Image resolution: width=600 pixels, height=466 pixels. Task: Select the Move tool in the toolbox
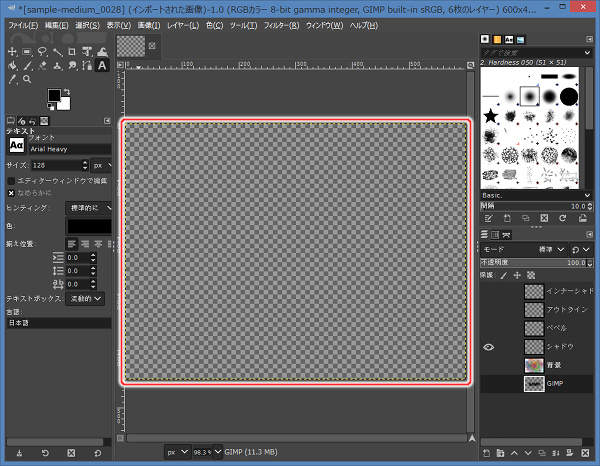pos(12,52)
